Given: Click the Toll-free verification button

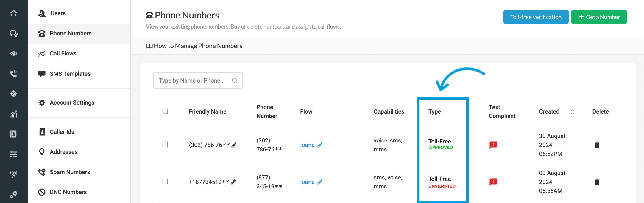Looking at the screenshot, I should pos(536,17).
